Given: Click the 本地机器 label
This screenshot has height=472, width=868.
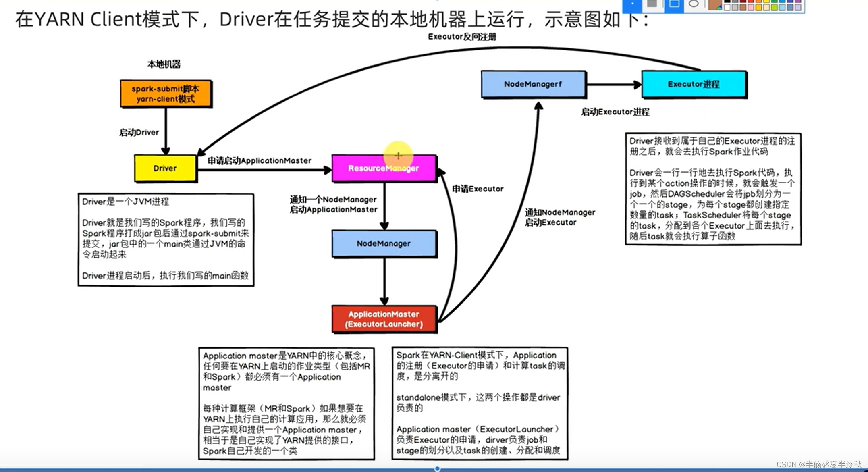Looking at the screenshot, I should pyautogui.click(x=164, y=64).
